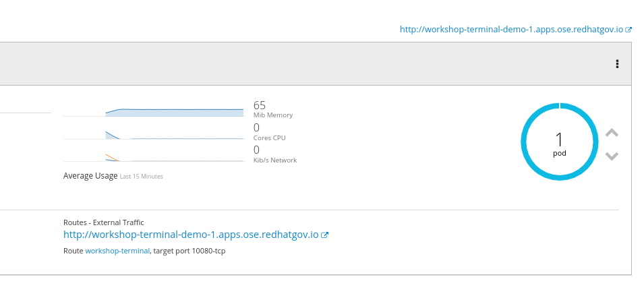Click the 0 Cores CPU metric
Viewport: 644px width, 304px height.
(256, 128)
